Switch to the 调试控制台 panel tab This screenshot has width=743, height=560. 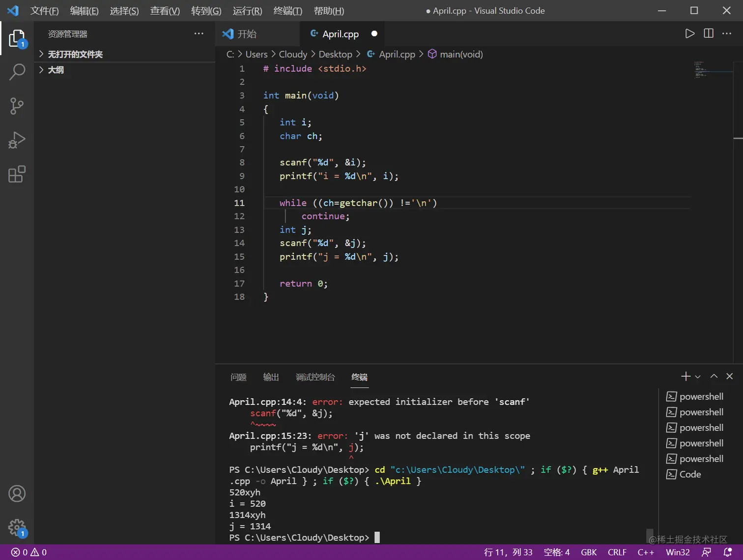coord(315,377)
